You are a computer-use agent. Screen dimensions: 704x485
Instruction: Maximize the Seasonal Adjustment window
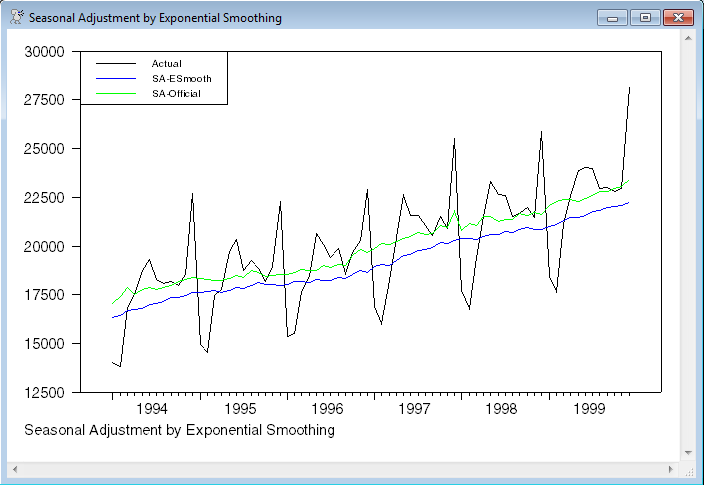(x=645, y=18)
